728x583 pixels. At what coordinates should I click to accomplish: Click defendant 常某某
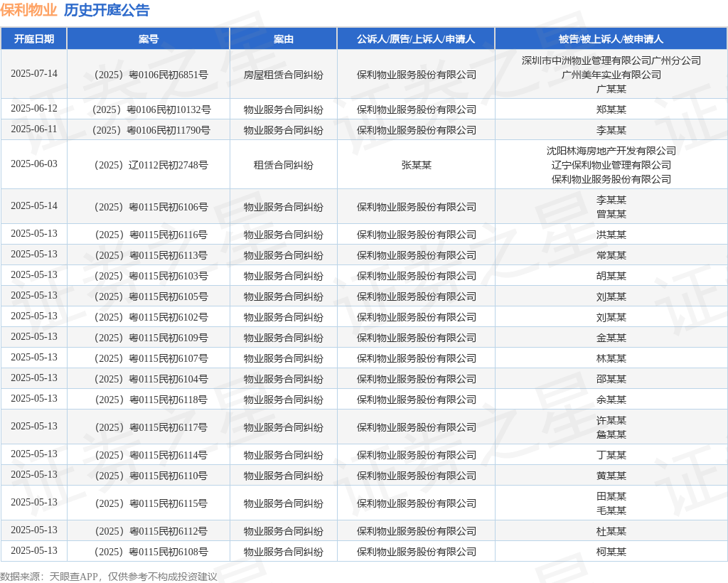click(x=611, y=255)
